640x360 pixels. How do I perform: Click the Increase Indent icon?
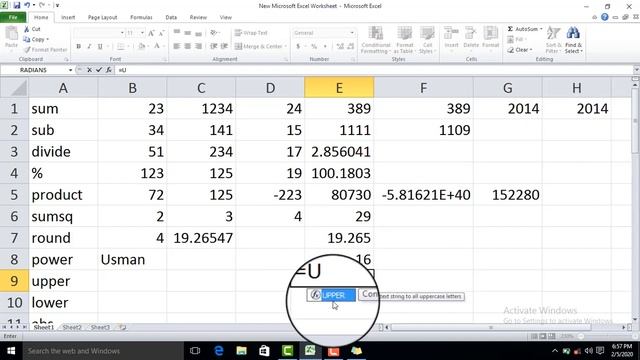click(224, 46)
